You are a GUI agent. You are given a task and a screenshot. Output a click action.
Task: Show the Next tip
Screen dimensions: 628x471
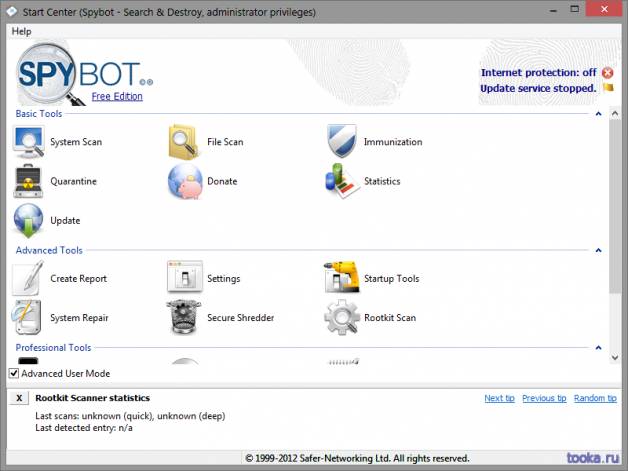point(499,398)
